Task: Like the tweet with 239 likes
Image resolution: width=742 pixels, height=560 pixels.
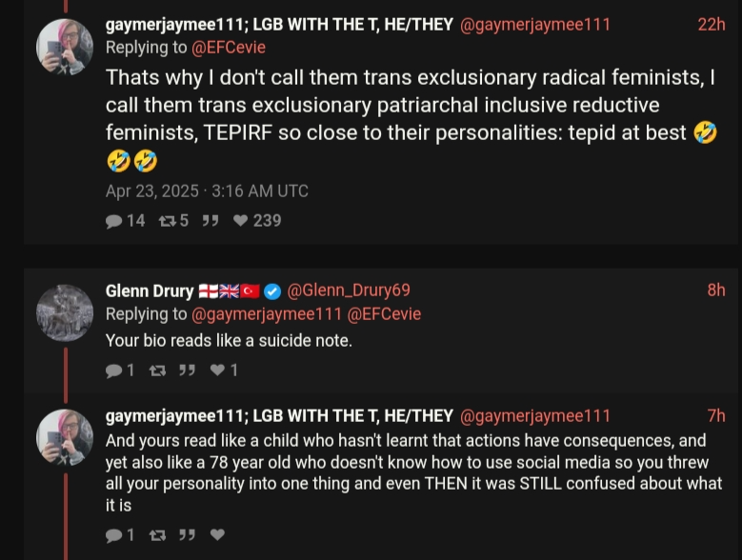Action: click(x=240, y=221)
